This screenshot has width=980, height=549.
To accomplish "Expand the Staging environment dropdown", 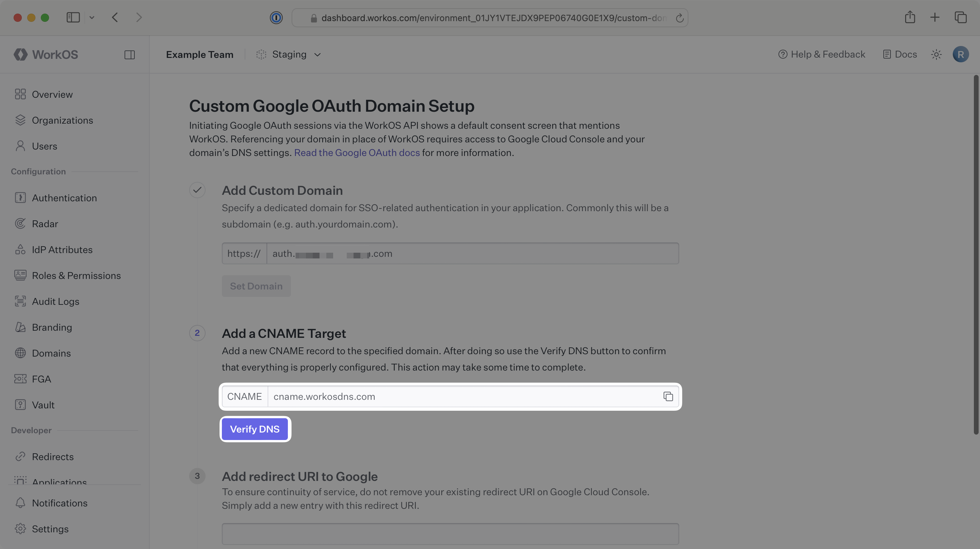I will pos(289,54).
